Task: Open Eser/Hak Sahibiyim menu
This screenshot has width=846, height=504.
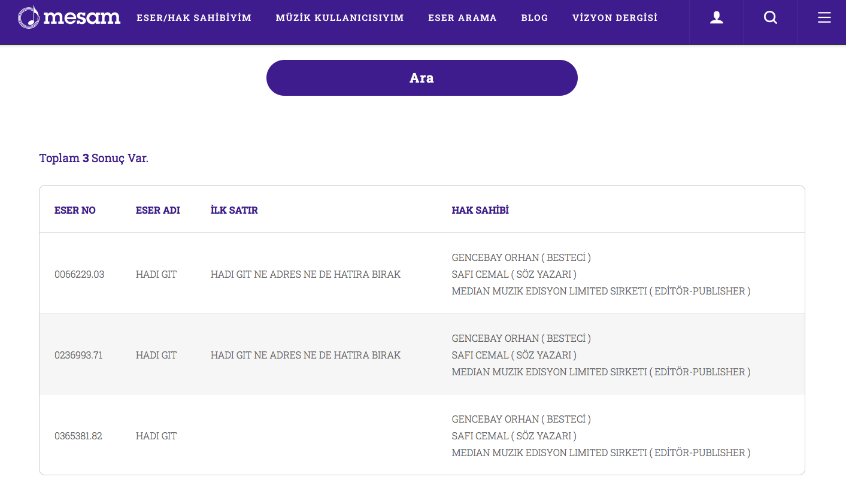Action: pos(194,18)
